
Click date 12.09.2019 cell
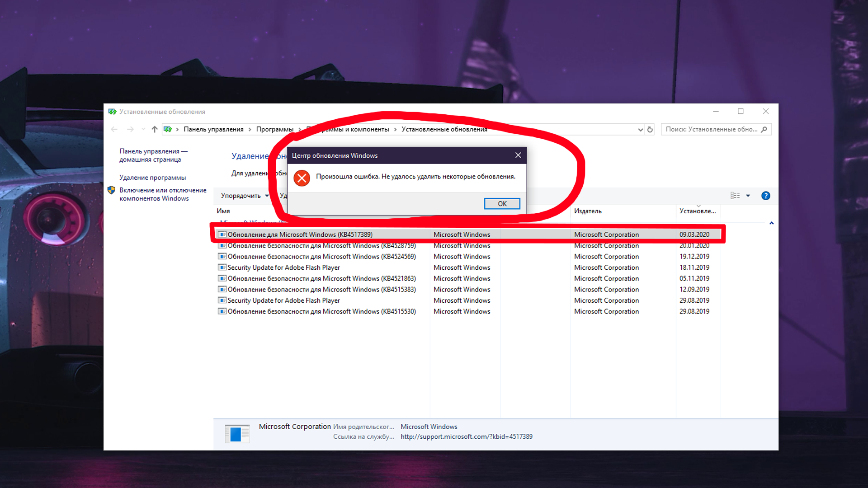pos(694,290)
